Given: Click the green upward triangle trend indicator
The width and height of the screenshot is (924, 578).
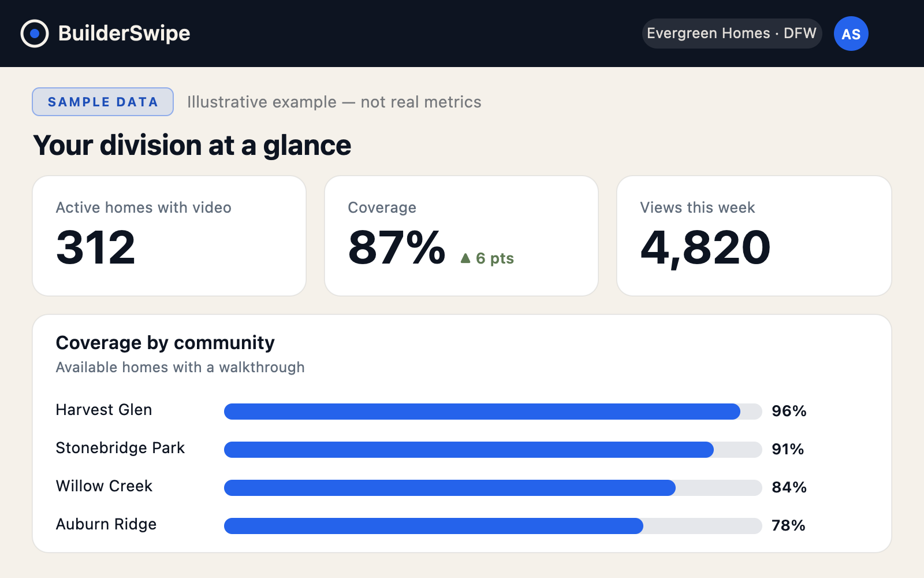Looking at the screenshot, I should click(x=465, y=258).
